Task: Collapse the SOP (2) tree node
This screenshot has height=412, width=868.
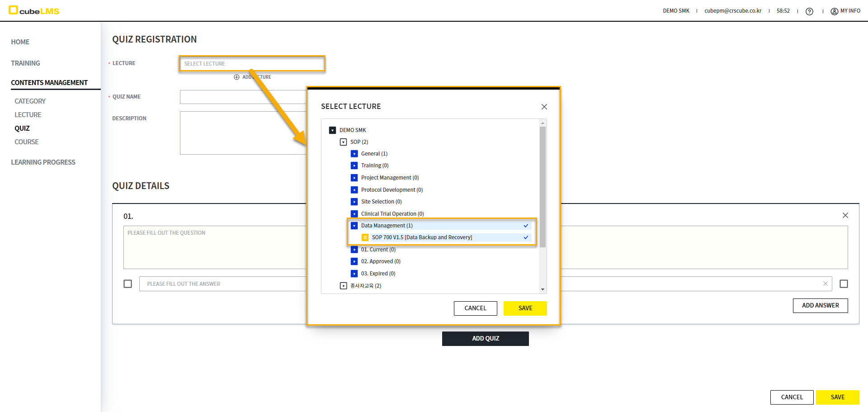Action: click(344, 142)
